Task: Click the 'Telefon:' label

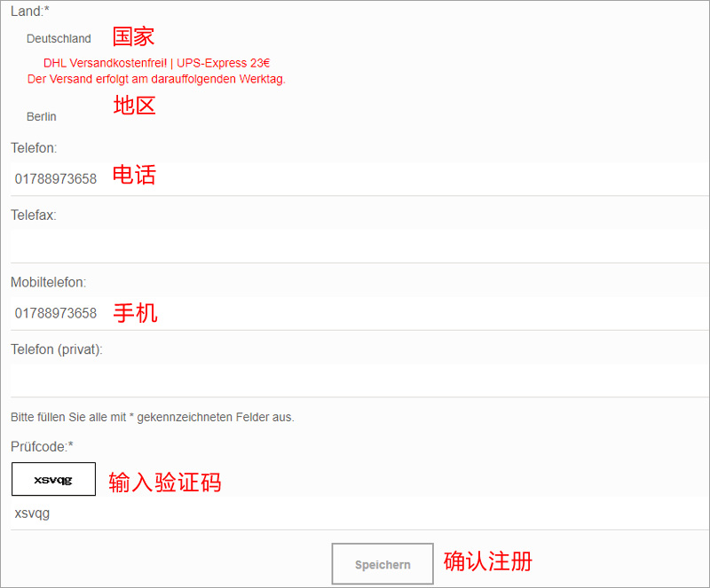Action: pos(34,148)
